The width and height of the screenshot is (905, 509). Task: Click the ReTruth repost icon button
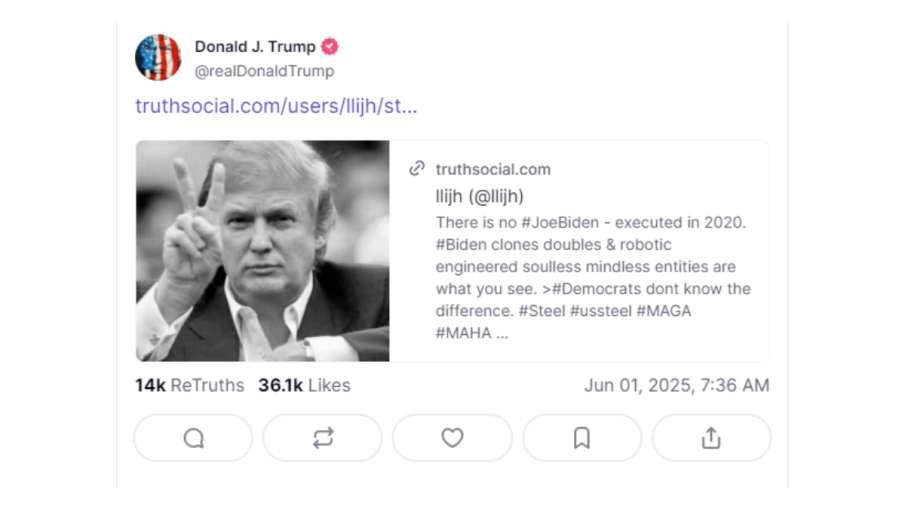pyautogui.click(x=322, y=438)
